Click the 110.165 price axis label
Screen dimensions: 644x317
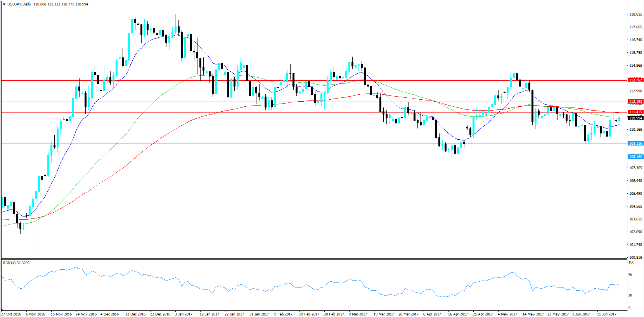pyautogui.click(x=635, y=130)
